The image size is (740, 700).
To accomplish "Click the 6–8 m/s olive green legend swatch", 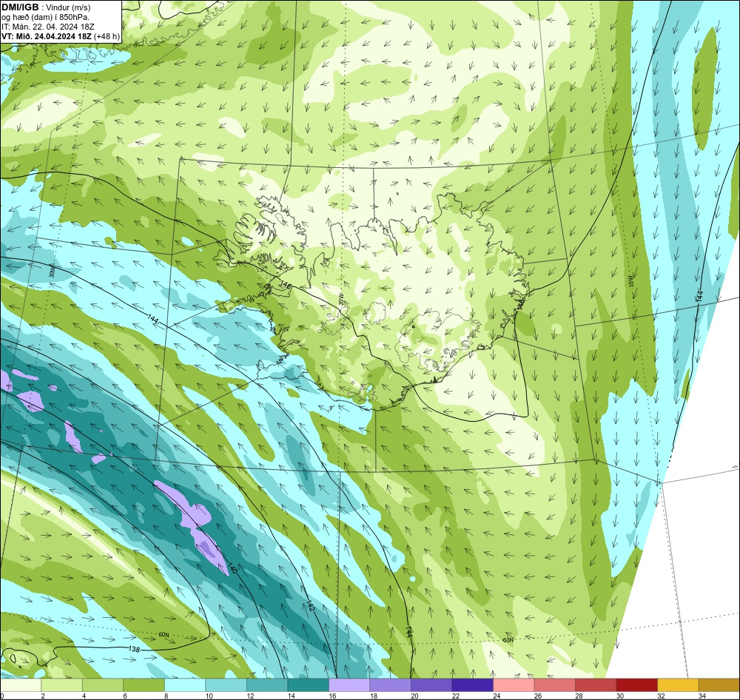I will click(144, 684).
